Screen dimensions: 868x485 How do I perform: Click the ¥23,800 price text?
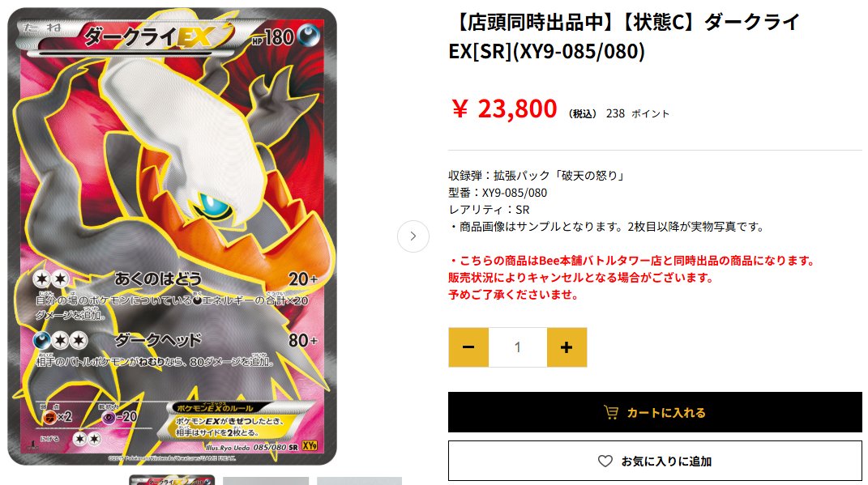pos(504,109)
